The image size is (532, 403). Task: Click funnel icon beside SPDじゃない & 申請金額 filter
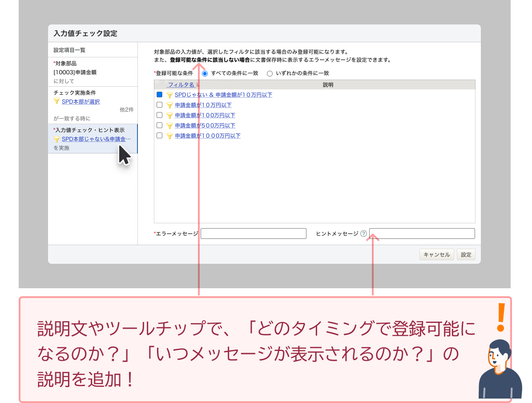pos(169,95)
